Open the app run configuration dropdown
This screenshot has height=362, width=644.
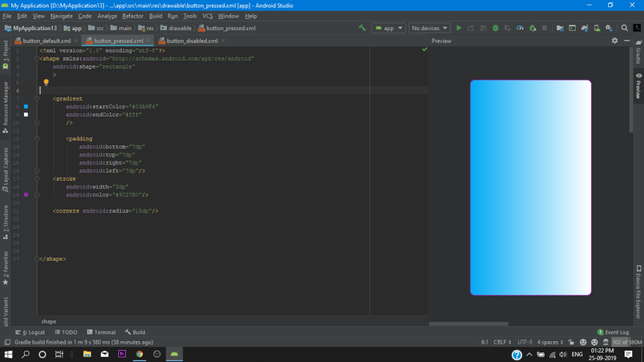click(x=388, y=28)
